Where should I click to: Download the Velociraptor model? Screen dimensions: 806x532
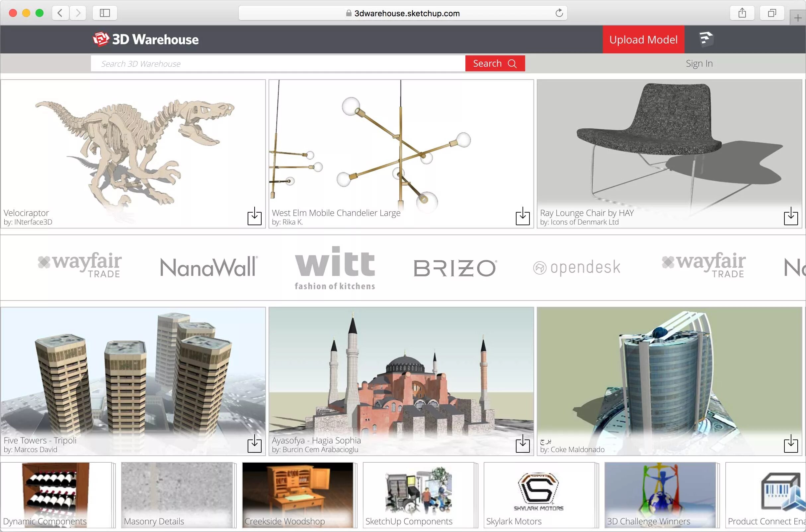[x=254, y=217]
